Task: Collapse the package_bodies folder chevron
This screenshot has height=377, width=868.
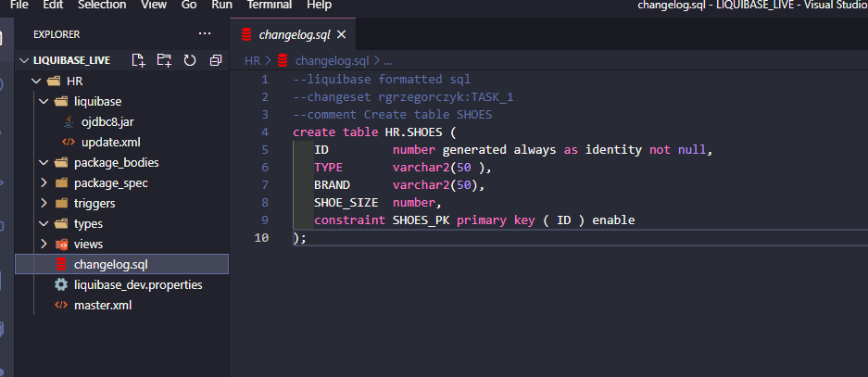Action: tap(44, 163)
